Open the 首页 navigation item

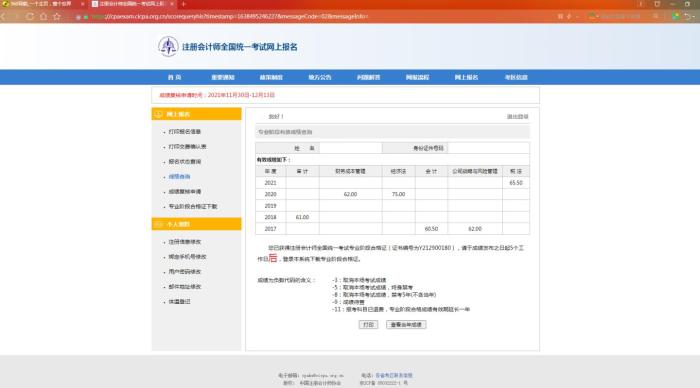pos(174,77)
